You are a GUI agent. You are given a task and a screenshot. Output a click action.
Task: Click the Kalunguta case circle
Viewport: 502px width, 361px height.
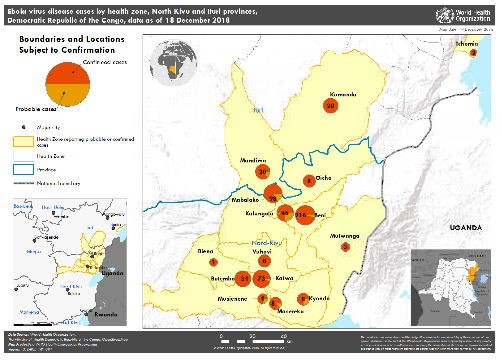click(285, 213)
